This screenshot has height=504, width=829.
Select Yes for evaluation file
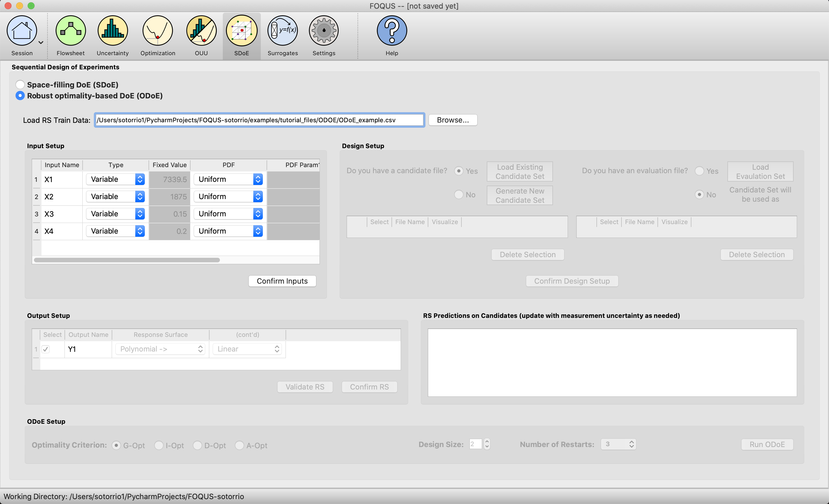click(x=699, y=171)
